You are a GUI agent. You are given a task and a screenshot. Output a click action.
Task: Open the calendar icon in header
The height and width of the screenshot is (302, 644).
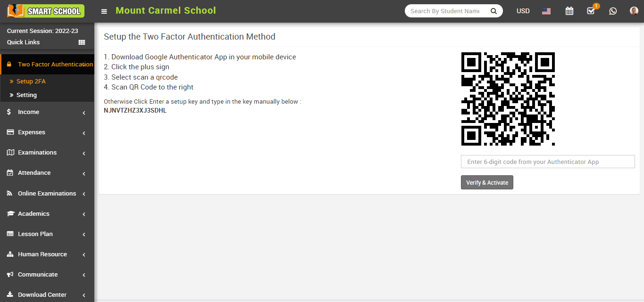pos(569,11)
